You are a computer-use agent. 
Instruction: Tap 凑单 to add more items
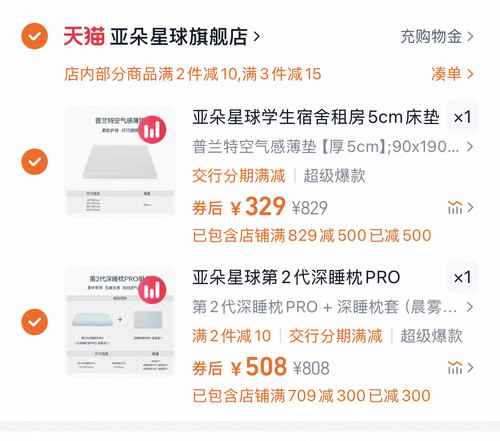point(452,74)
